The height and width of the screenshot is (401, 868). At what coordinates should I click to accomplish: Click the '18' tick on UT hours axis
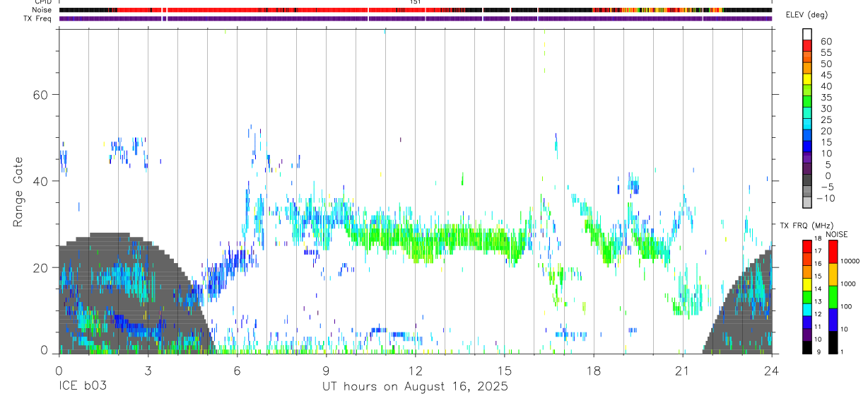coord(594,370)
